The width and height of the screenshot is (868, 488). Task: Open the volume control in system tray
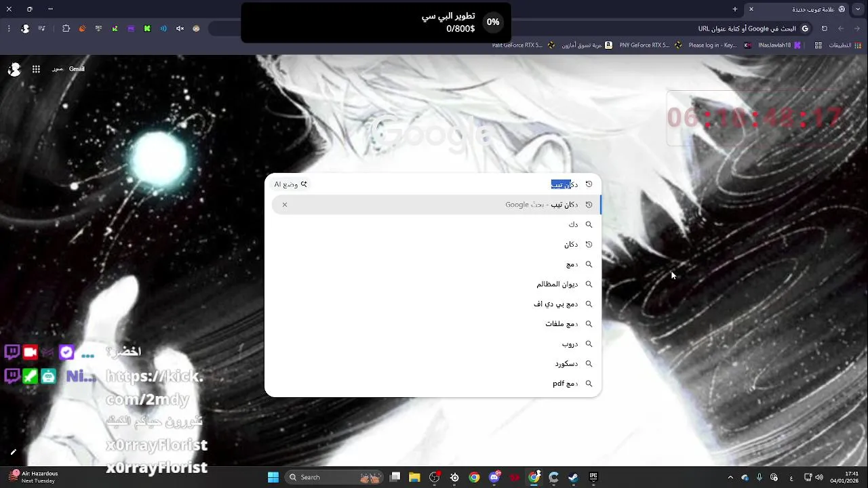click(819, 477)
